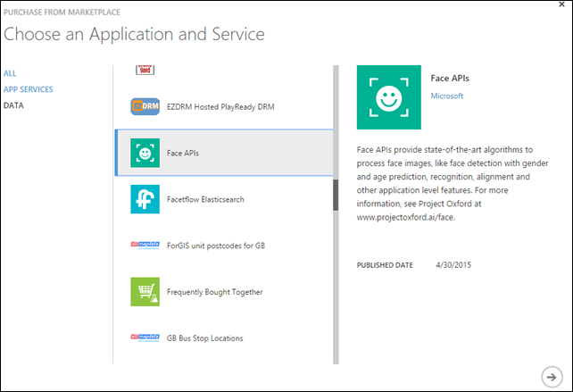
Task: Select GB Bus Stop Locations entry
Action: 204,338
